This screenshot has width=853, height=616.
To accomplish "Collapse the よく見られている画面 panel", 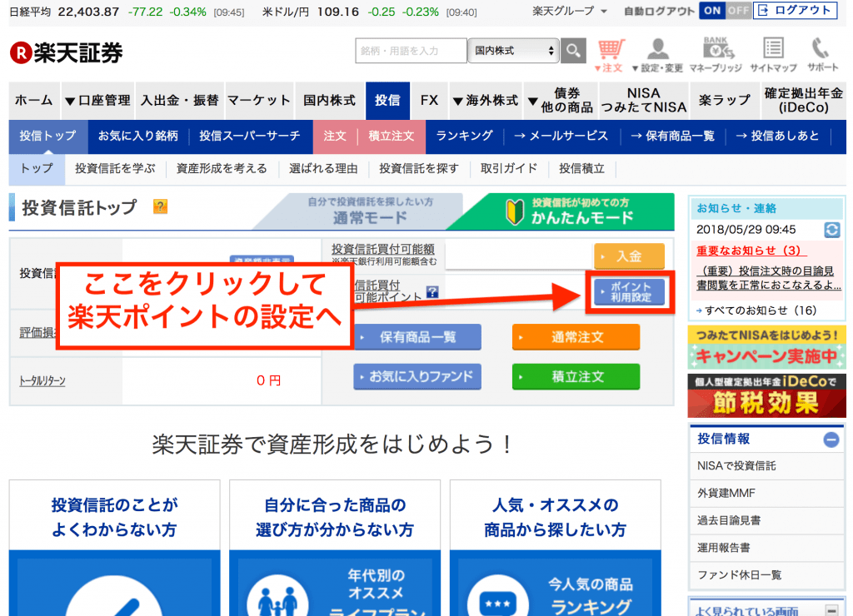I will click(832, 610).
